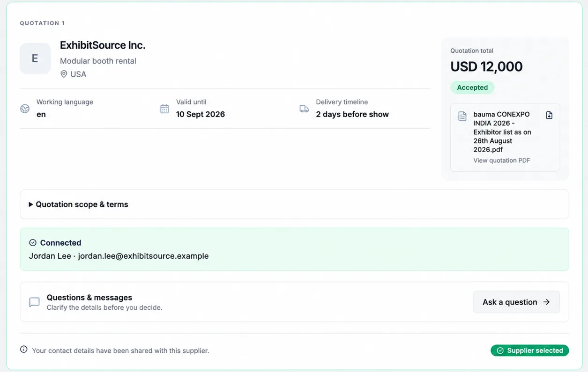The image size is (588, 372).
Task: Click the PDF document file icon
Action: [462, 116]
